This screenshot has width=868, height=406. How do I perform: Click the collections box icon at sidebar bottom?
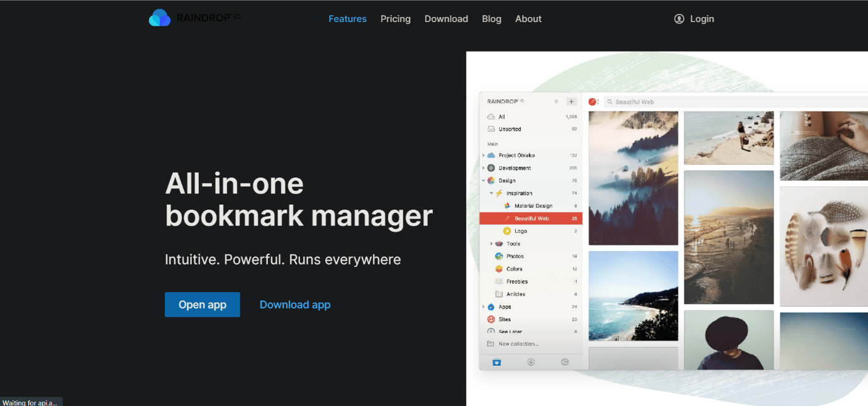click(x=497, y=362)
